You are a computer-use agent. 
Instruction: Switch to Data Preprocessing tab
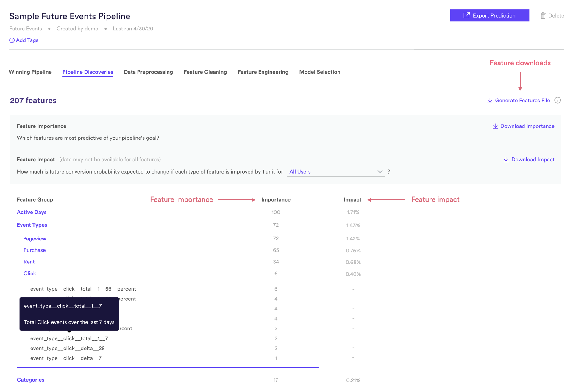tap(148, 72)
